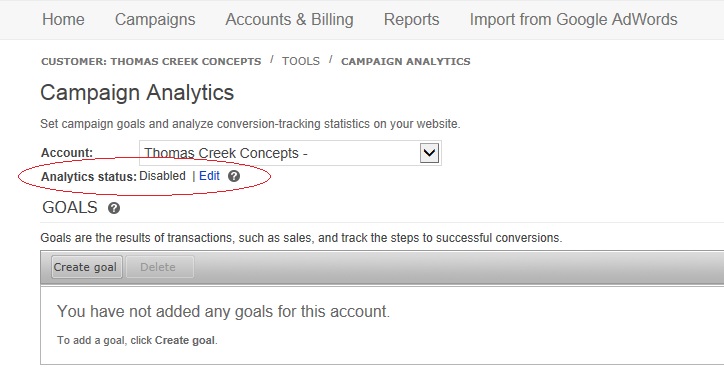Select the Thomas Creek Concepts account field
724x381 pixels.
coord(290,153)
